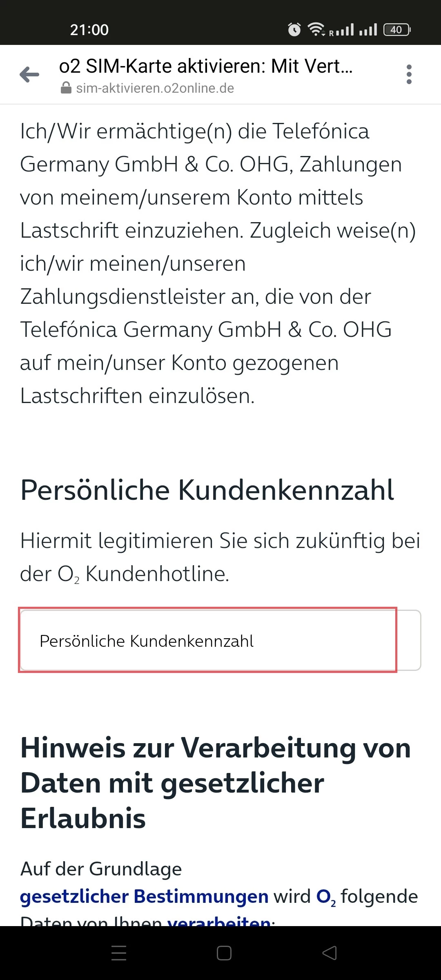Open the gesetzlicher Bestimmungen link
The width and height of the screenshot is (441, 980).
[144, 897]
